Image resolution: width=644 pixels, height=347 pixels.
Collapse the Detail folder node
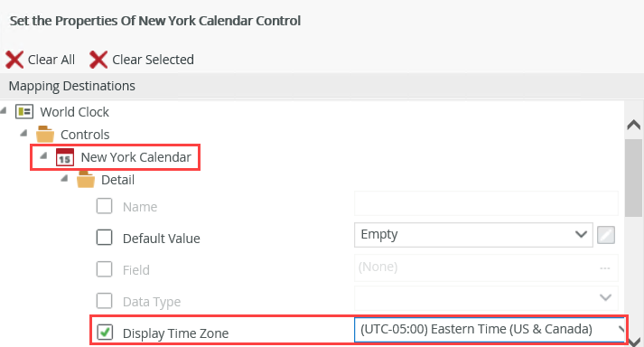[64, 178]
